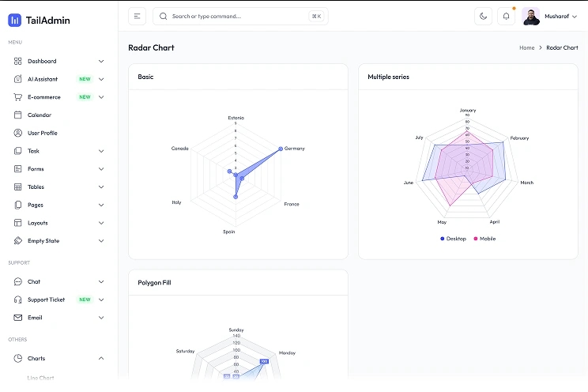Image resolution: width=588 pixels, height=392 pixels.
Task: Expand the Task menu chevron
Action: pos(101,151)
